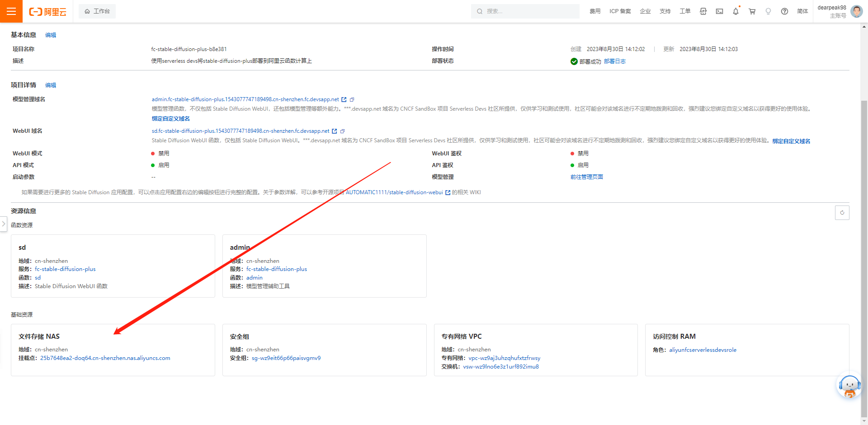Open the admin function link
868x425 pixels.
pyautogui.click(x=255, y=278)
